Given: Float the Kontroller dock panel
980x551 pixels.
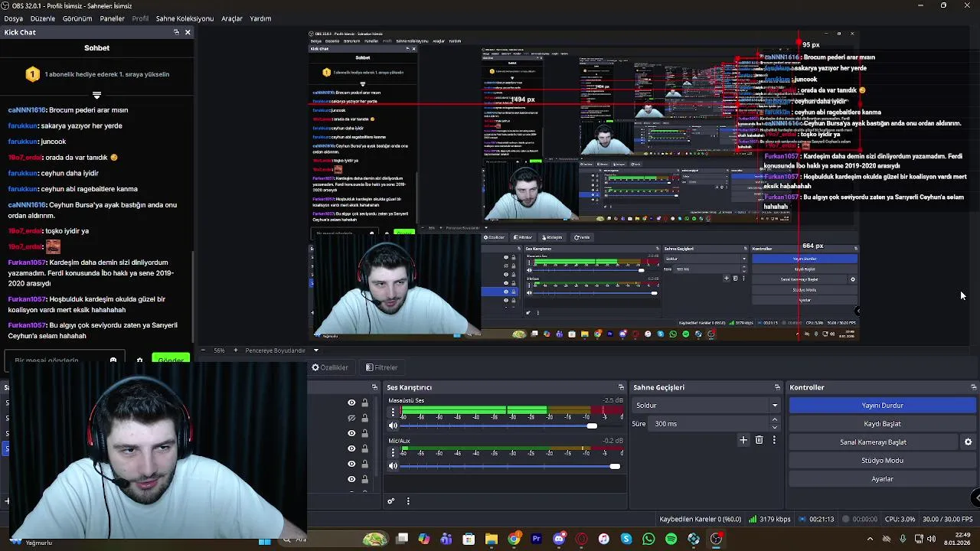Looking at the screenshot, I should point(973,387).
